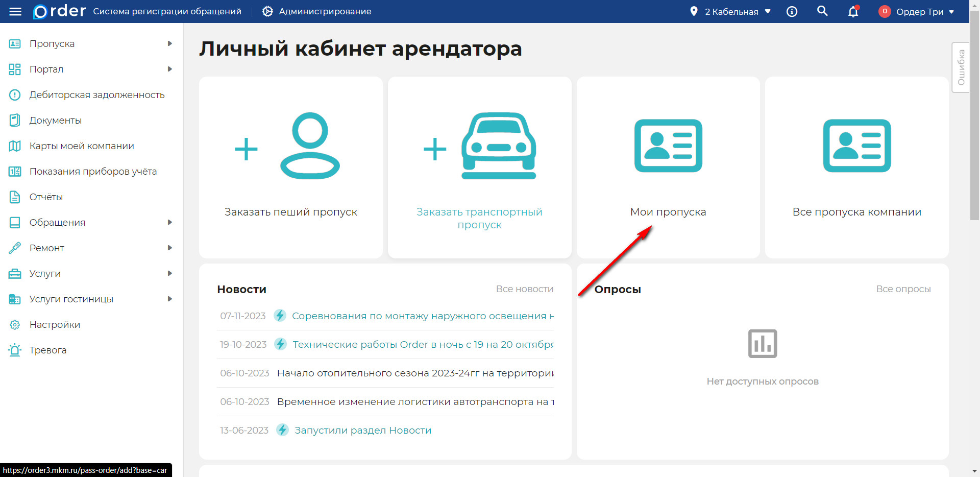Click the Ошибка tab on the right edge
980x477 pixels.
coord(961,66)
